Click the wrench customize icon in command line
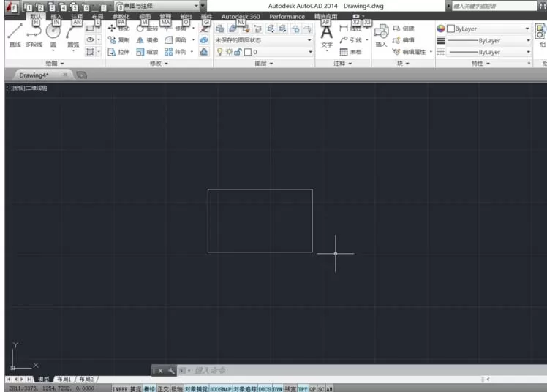Viewport: 547px width, 392px height. coord(171,371)
